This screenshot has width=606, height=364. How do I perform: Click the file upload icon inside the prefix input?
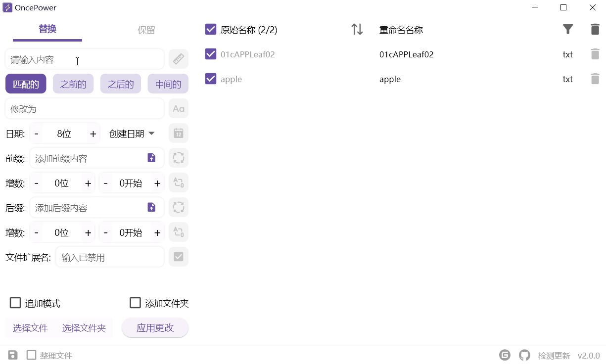(151, 158)
